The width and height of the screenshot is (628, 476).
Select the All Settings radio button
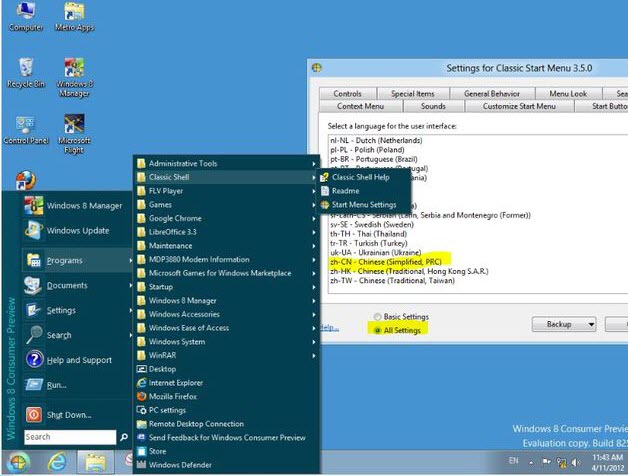coord(377,329)
